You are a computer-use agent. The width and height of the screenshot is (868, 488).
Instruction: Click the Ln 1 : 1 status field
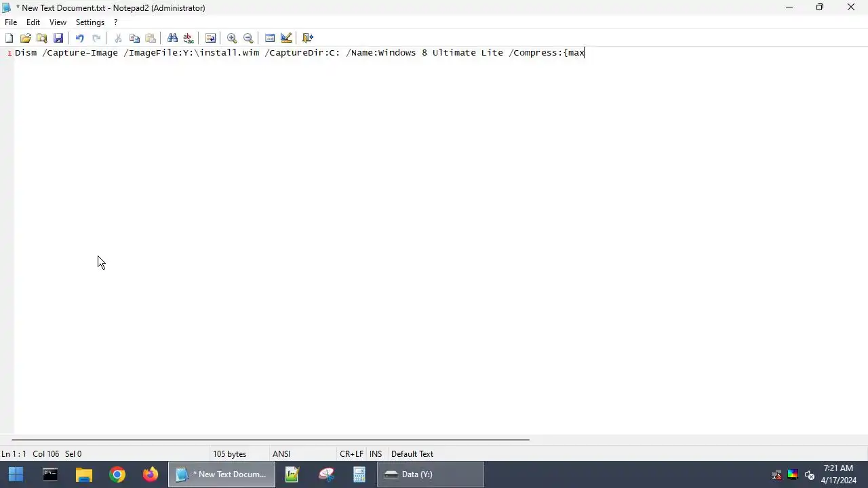click(x=14, y=454)
